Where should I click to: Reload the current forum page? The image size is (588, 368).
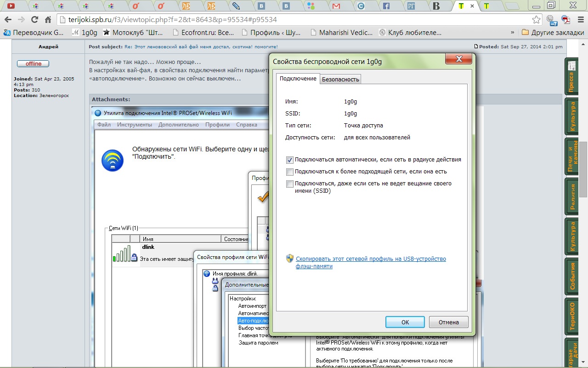coord(34,20)
